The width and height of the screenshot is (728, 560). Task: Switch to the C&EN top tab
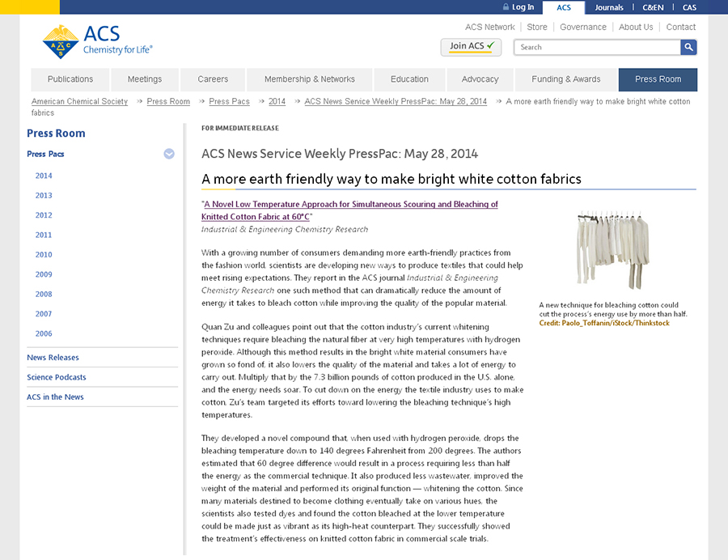(653, 7)
